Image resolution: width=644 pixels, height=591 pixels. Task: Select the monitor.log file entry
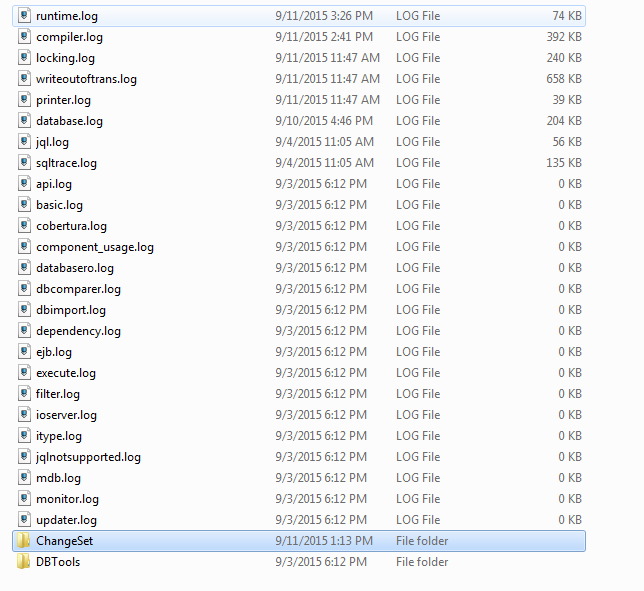tap(67, 499)
